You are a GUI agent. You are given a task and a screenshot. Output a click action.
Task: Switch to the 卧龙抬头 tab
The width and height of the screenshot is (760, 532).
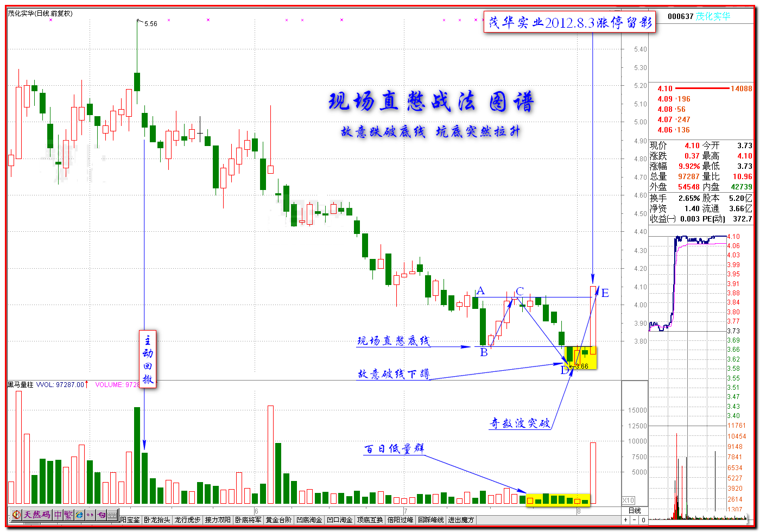tap(157, 520)
